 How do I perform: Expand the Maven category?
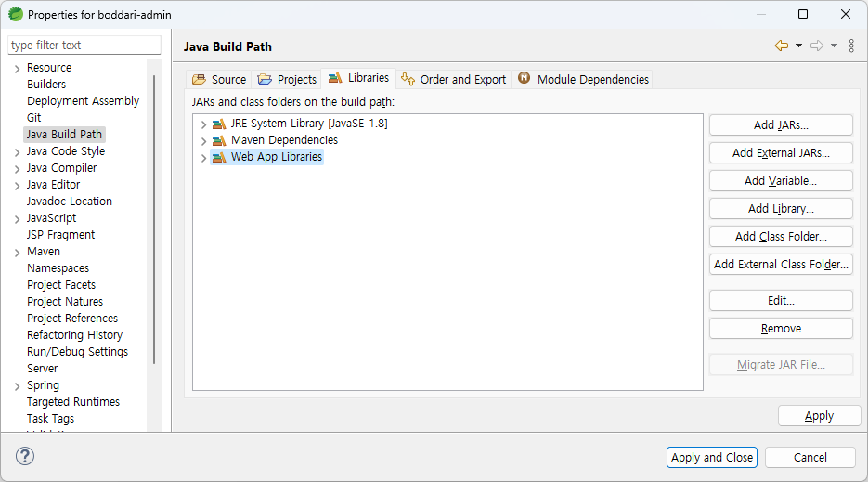click(x=17, y=253)
